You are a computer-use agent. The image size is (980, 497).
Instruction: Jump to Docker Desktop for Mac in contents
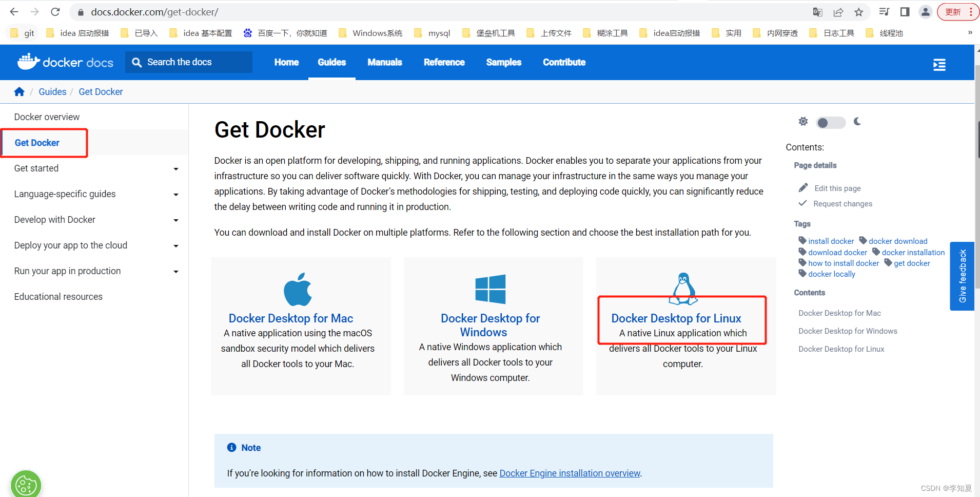[839, 313]
